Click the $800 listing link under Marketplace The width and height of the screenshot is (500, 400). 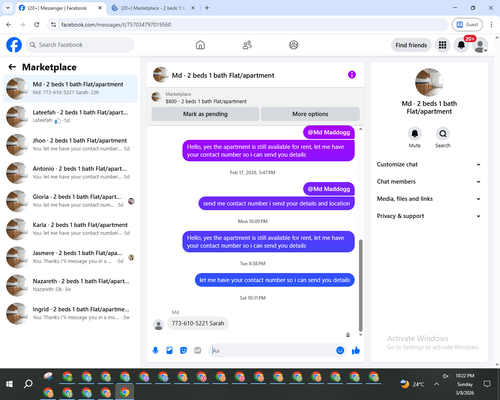pos(206,101)
